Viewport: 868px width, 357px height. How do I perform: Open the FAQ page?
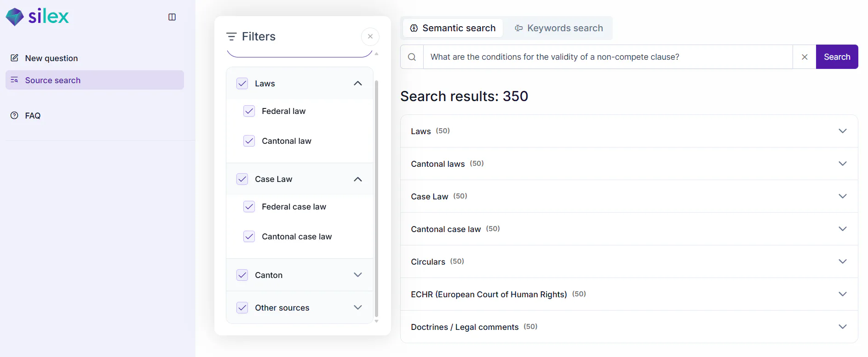pos(95,116)
